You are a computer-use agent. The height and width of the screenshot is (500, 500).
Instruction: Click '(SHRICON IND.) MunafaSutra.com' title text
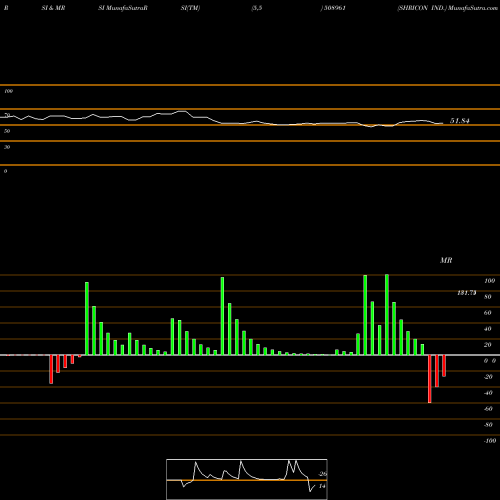(x=447, y=8)
